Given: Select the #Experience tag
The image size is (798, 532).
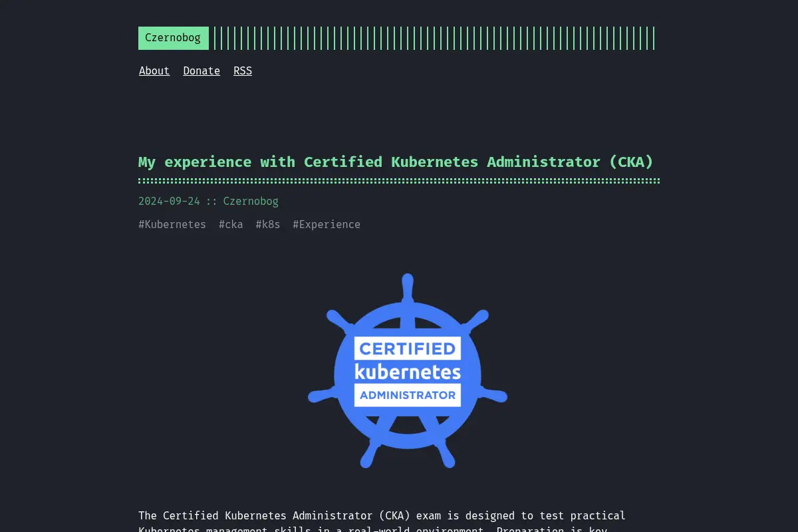Looking at the screenshot, I should [x=327, y=225].
